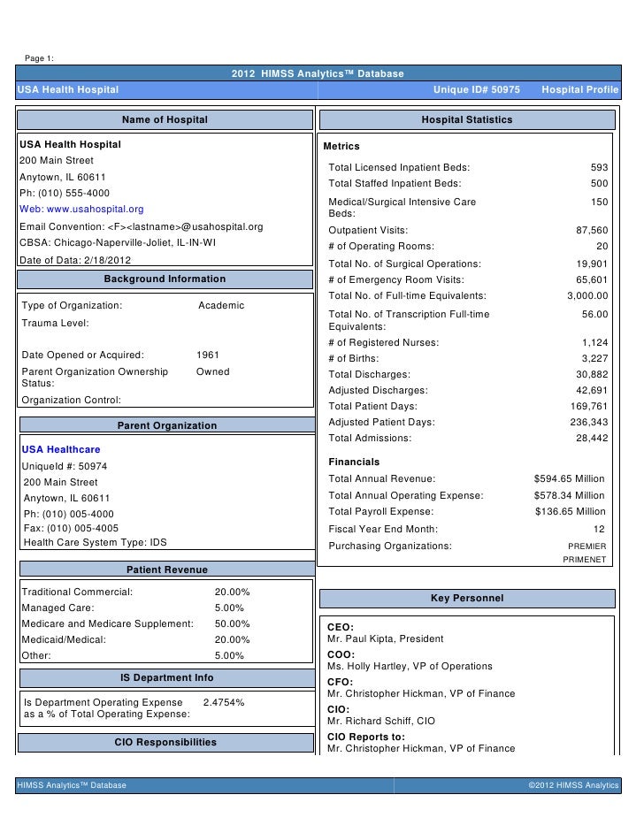Select the 'CBSA: Chicago-Naperville-Joliet, IL-IN-WI' line
The height and width of the screenshot is (833, 644).
(x=118, y=243)
